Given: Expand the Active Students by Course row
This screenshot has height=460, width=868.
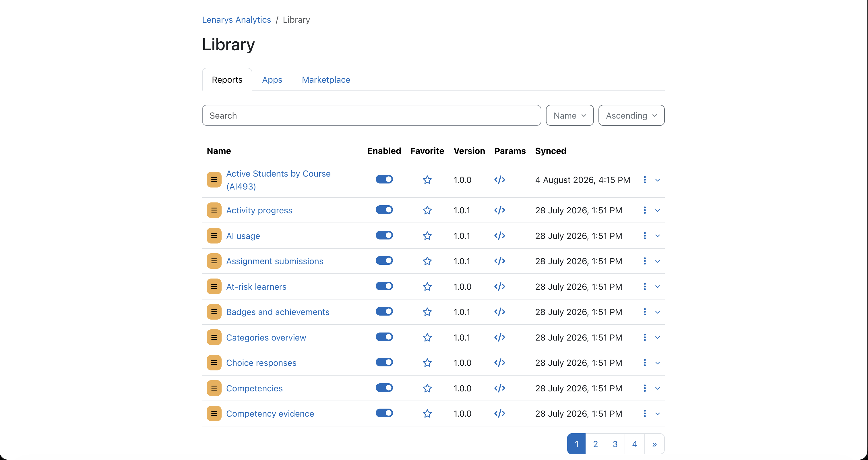Looking at the screenshot, I should (657, 180).
